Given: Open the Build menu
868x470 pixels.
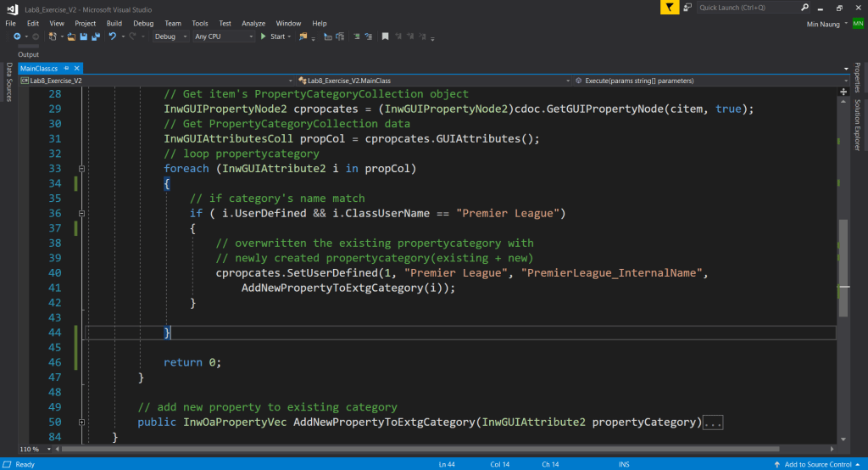Looking at the screenshot, I should 114,23.
